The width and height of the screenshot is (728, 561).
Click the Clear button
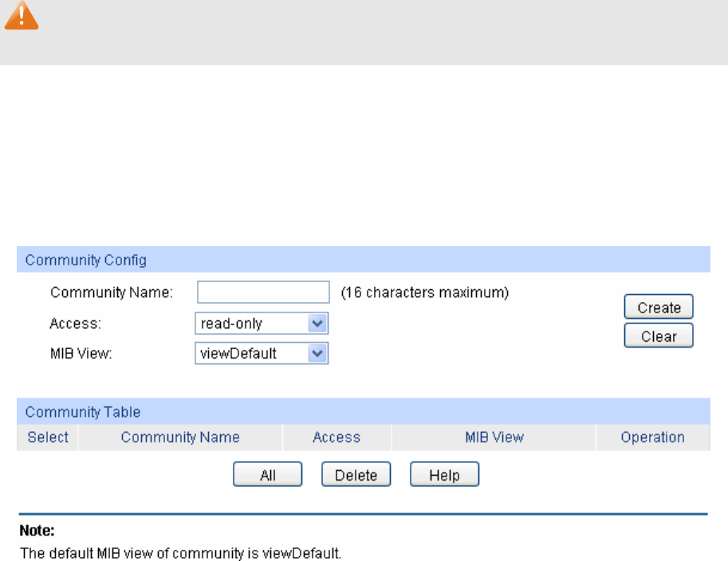point(659,335)
